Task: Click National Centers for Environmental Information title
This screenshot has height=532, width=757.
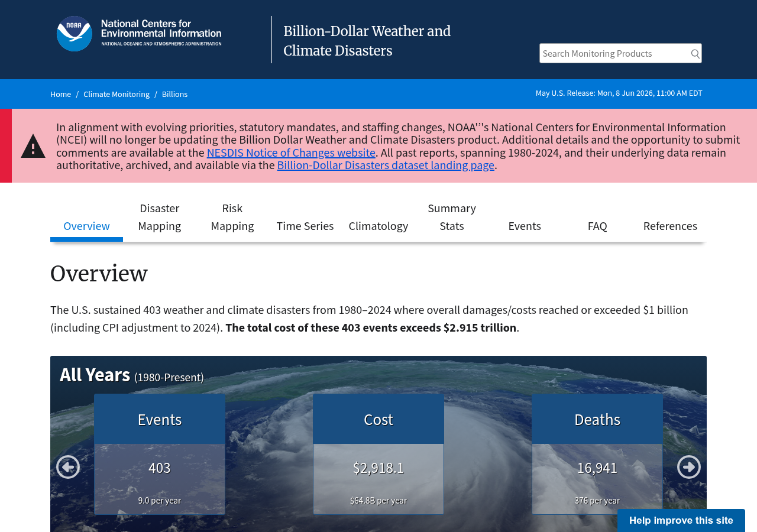Action: point(161,33)
